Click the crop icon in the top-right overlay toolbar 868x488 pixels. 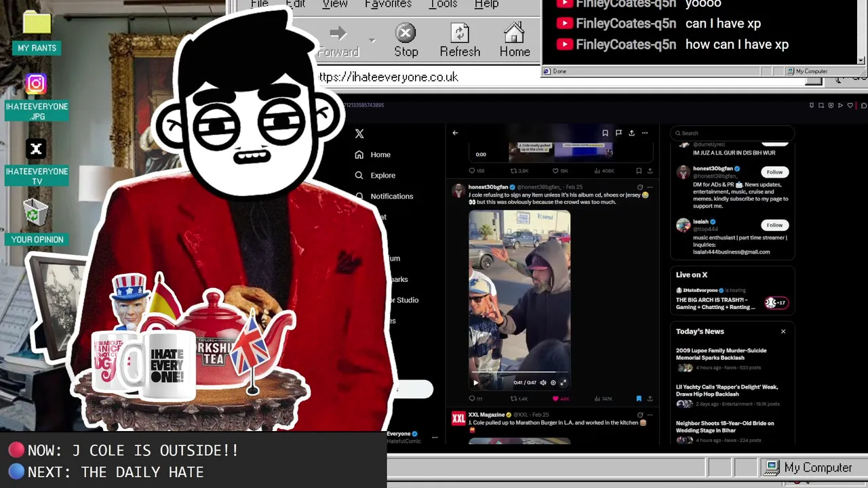(821, 106)
